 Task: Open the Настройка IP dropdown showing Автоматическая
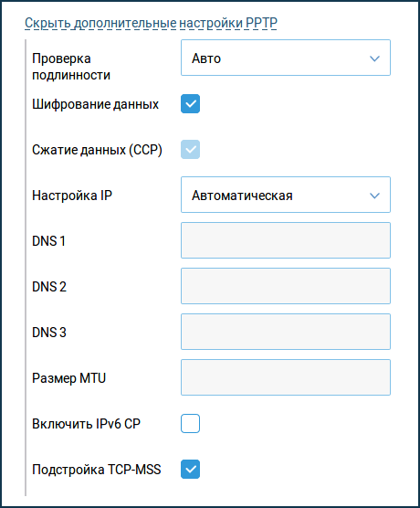coord(286,195)
